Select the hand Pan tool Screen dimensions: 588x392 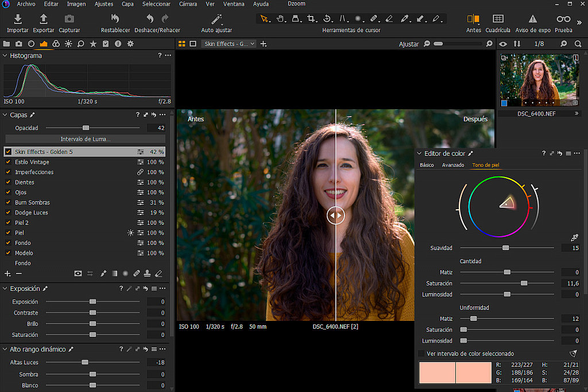click(x=280, y=19)
